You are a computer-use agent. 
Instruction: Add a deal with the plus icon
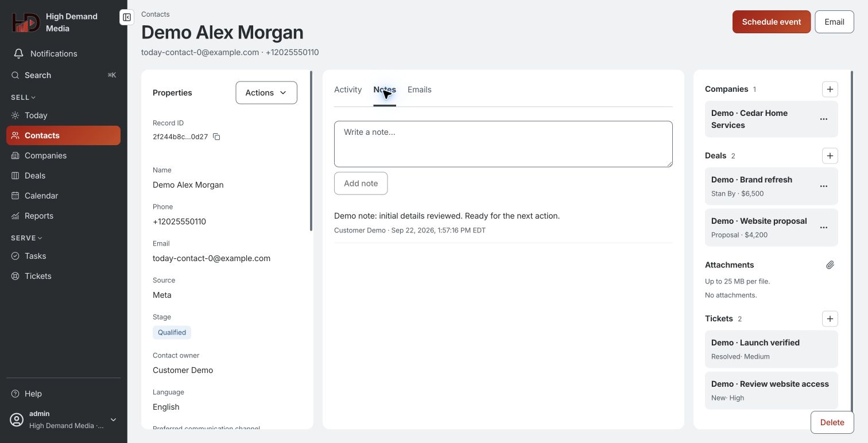[830, 156]
